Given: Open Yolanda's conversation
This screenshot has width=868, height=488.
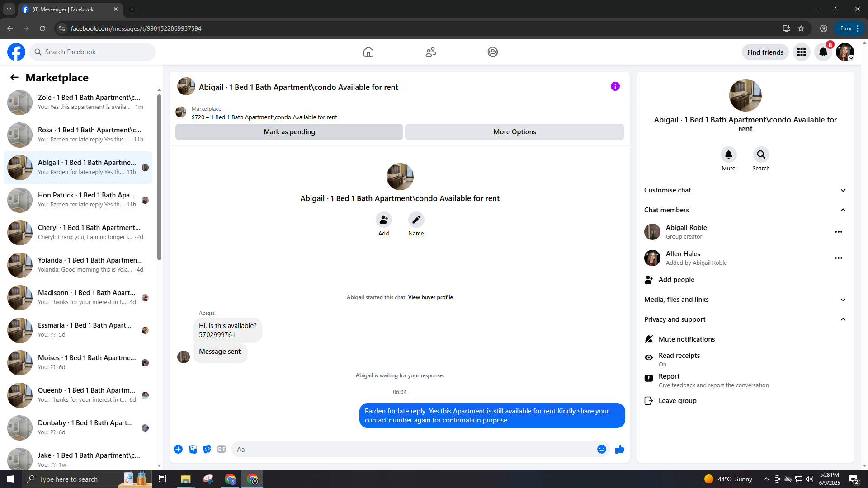Looking at the screenshot, I should (78, 265).
